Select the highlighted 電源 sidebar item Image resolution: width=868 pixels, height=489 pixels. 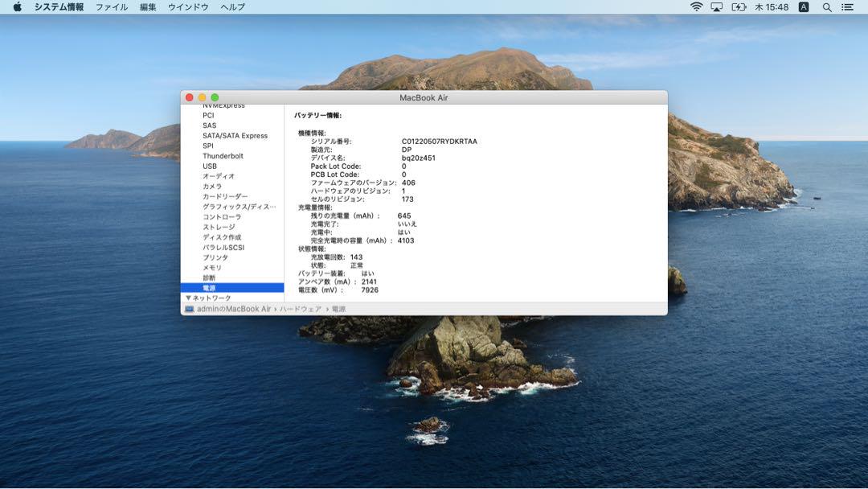232,288
